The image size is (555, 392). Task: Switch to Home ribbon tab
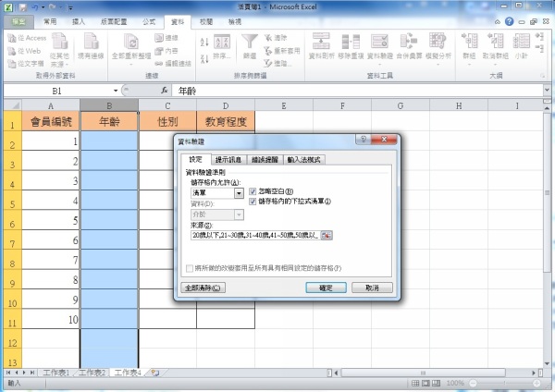(x=50, y=22)
